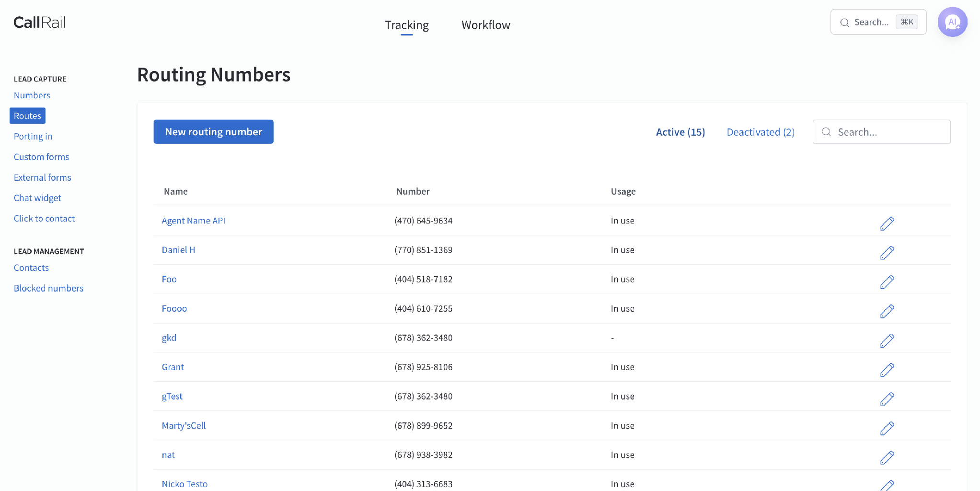Click the dash usage value in gkd row
The width and height of the screenshot is (980, 491).
coord(612,338)
